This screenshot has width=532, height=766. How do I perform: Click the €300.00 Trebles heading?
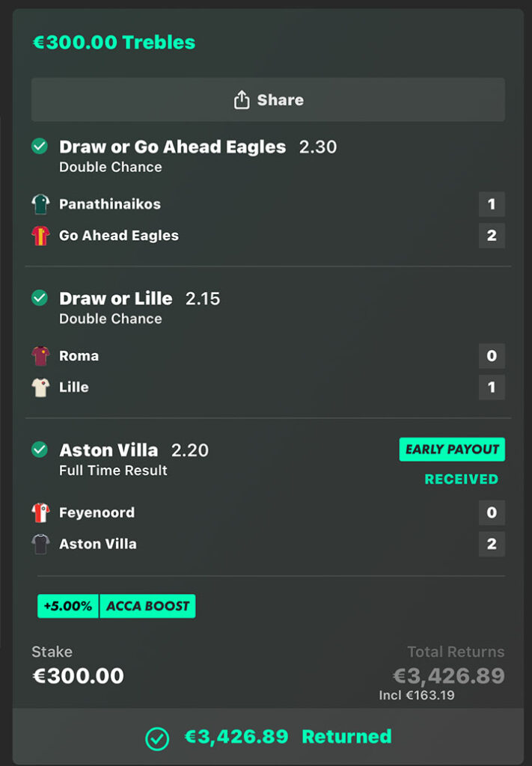click(x=114, y=43)
